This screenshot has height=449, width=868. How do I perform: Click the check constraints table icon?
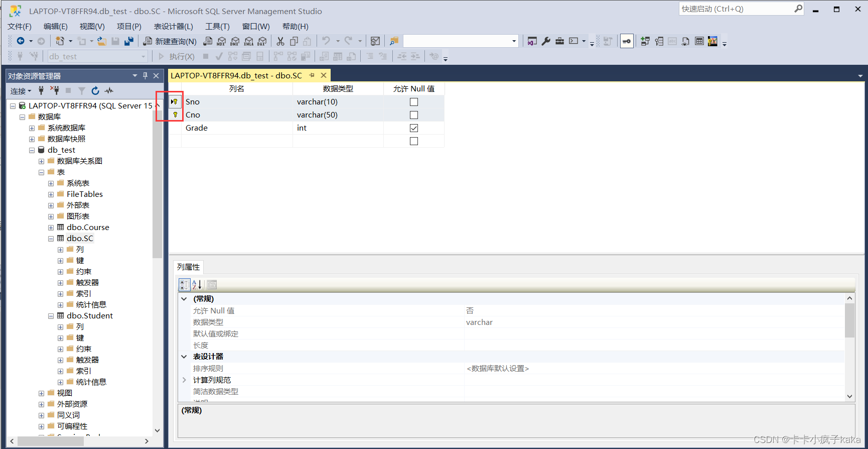pos(699,41)
